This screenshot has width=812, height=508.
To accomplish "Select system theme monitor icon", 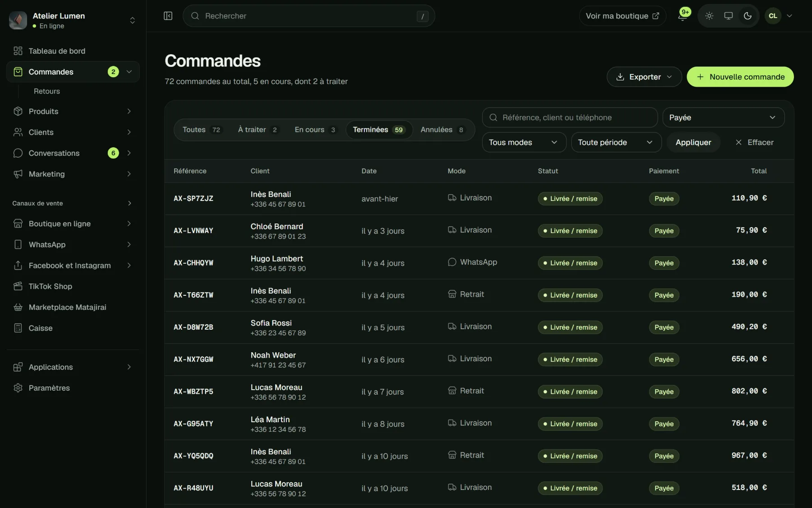I will [x=728, y=16].
